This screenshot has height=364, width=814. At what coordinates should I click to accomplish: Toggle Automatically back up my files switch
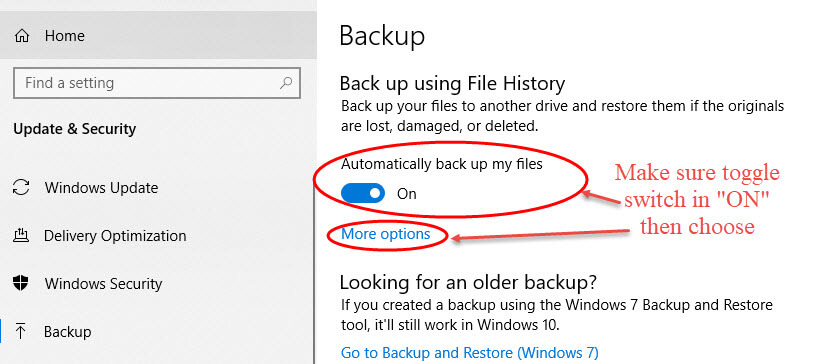click(363, 194)
